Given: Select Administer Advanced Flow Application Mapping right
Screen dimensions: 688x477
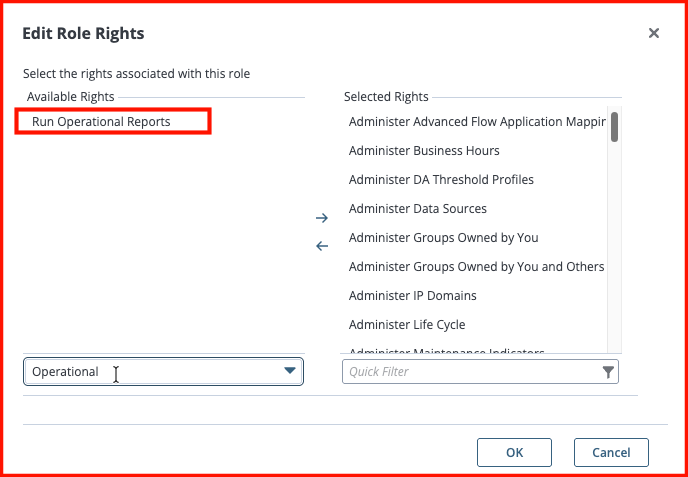Looking at the screenshot, I should (477, 122).
